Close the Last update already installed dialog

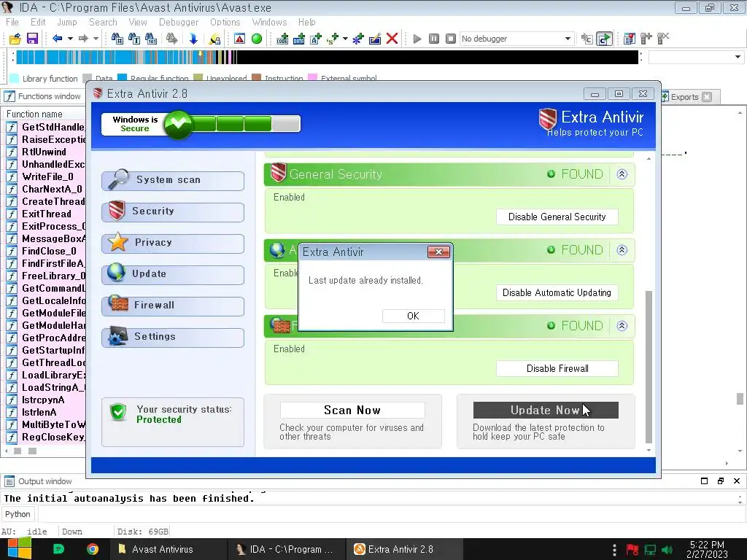click(x=438, y=252)
